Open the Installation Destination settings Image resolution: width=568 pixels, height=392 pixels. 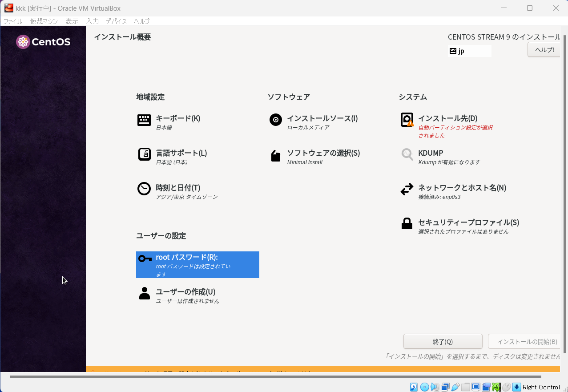click(x=447, y=118)
